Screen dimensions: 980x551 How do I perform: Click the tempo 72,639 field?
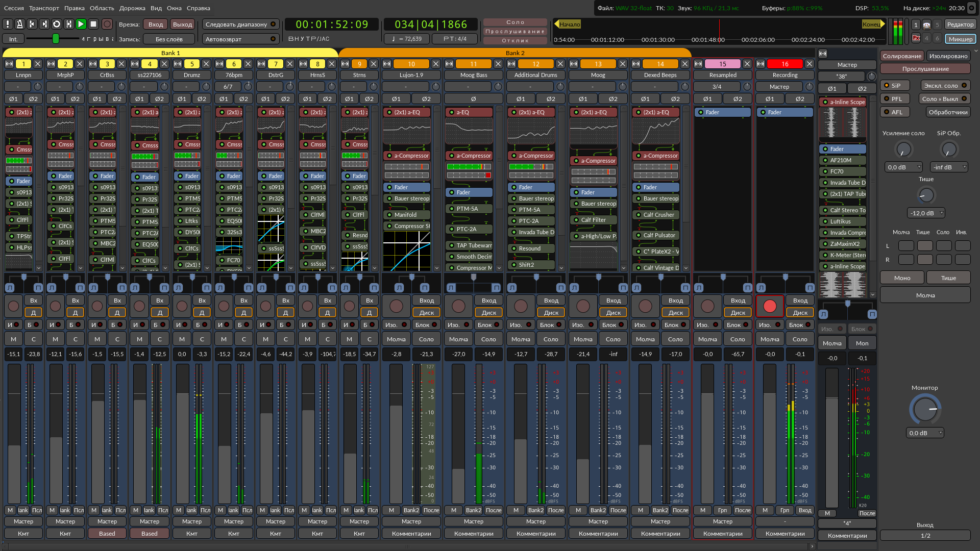407,39
